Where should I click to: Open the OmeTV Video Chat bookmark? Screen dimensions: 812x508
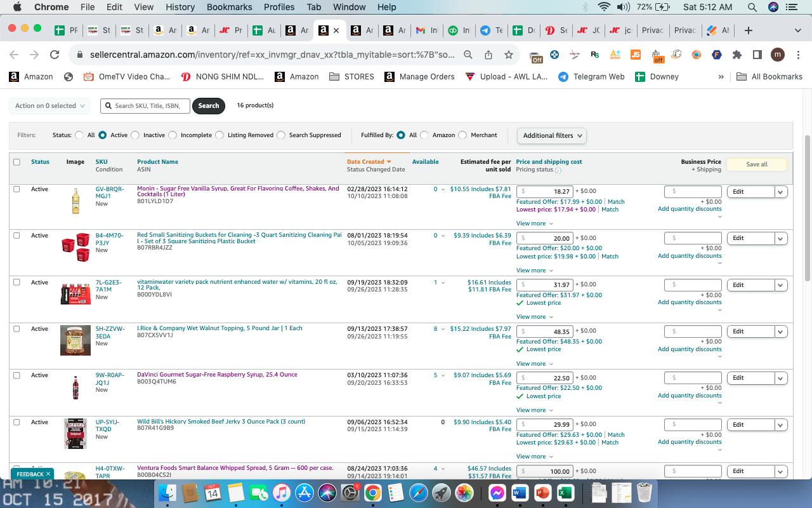(x=127, y=77)
